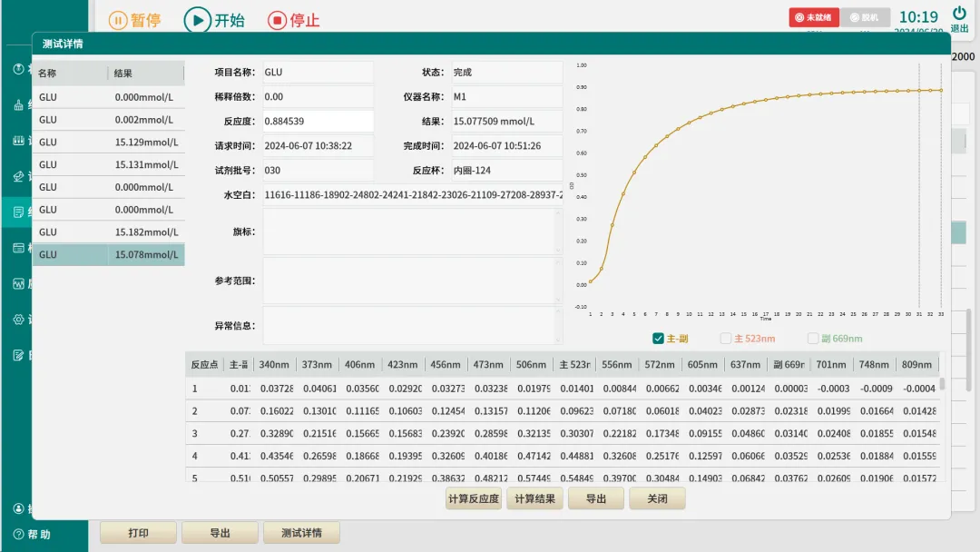Click the pause (暂停) icon in the top bar
Screen dimensions: 980x552
(117, 20)
